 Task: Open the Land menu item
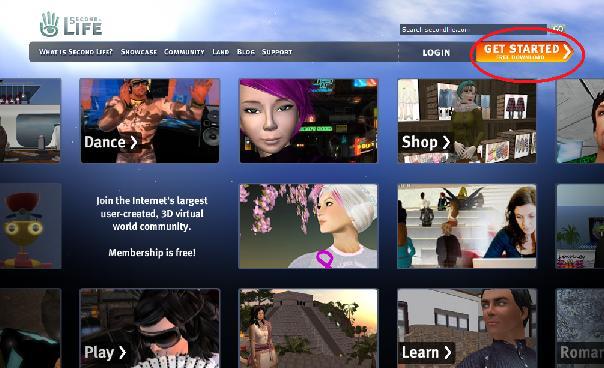221,52
